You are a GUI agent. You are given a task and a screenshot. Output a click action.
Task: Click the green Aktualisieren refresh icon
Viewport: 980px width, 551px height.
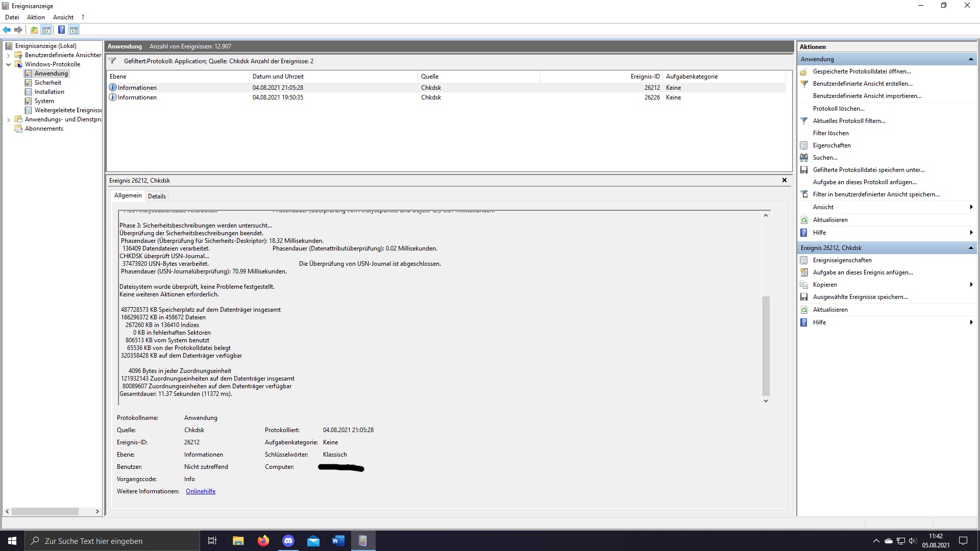804,220
